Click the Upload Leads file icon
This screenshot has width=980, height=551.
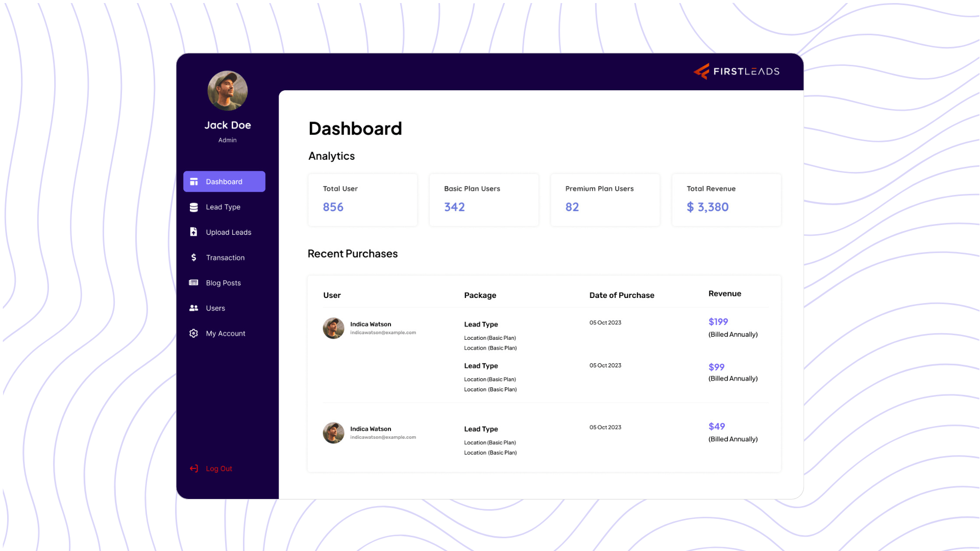pos(194,232)
